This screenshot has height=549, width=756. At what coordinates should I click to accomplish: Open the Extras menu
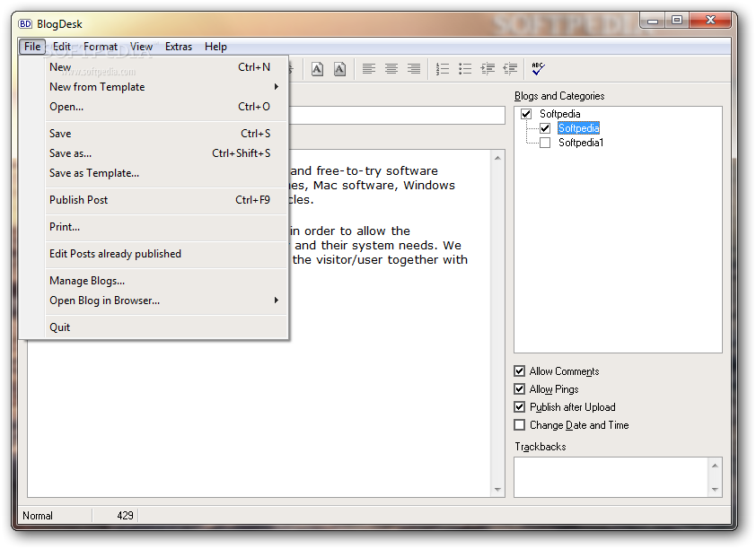(x=179, y=47)
